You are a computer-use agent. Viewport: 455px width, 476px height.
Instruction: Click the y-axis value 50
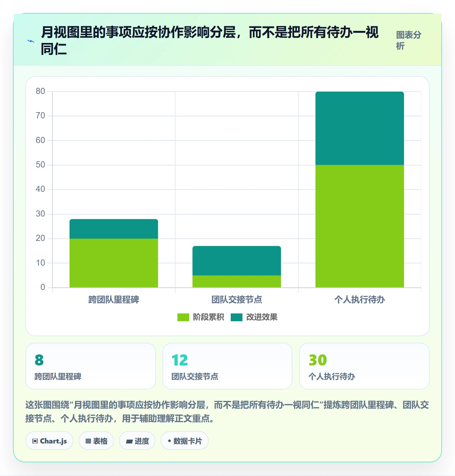[x=41, y=165]
